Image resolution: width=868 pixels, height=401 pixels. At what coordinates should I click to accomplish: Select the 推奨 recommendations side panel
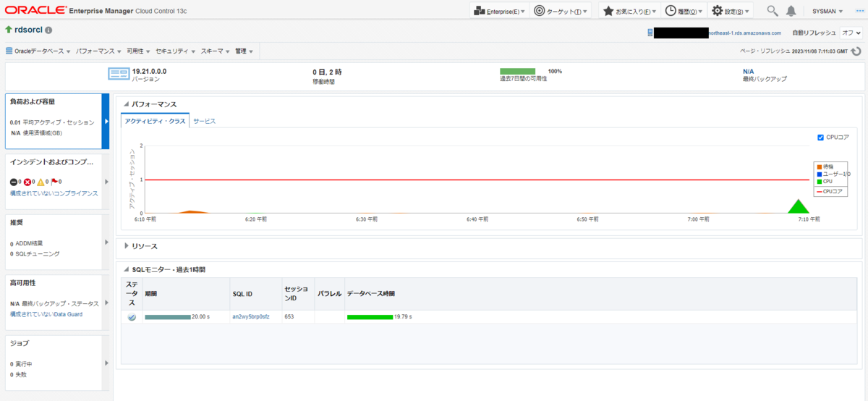tap(54, 242)
